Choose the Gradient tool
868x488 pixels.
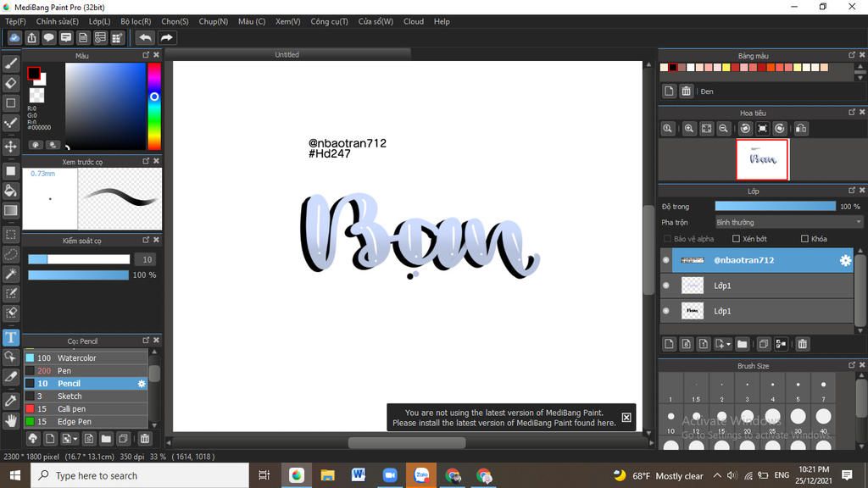(x=10, y=210)
